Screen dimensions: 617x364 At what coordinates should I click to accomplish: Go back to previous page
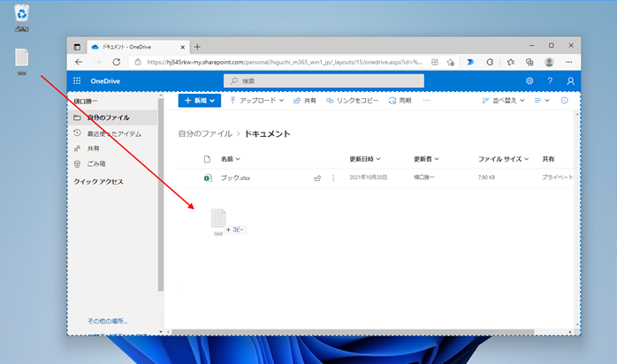pos(79,62)
